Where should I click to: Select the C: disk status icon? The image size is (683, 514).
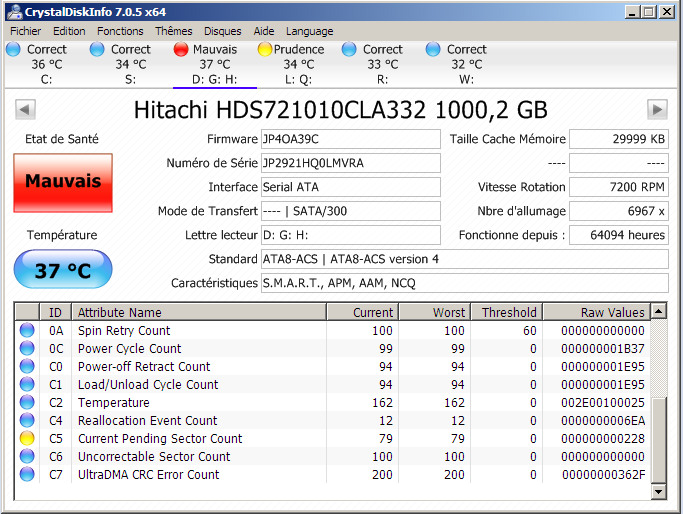14,49
